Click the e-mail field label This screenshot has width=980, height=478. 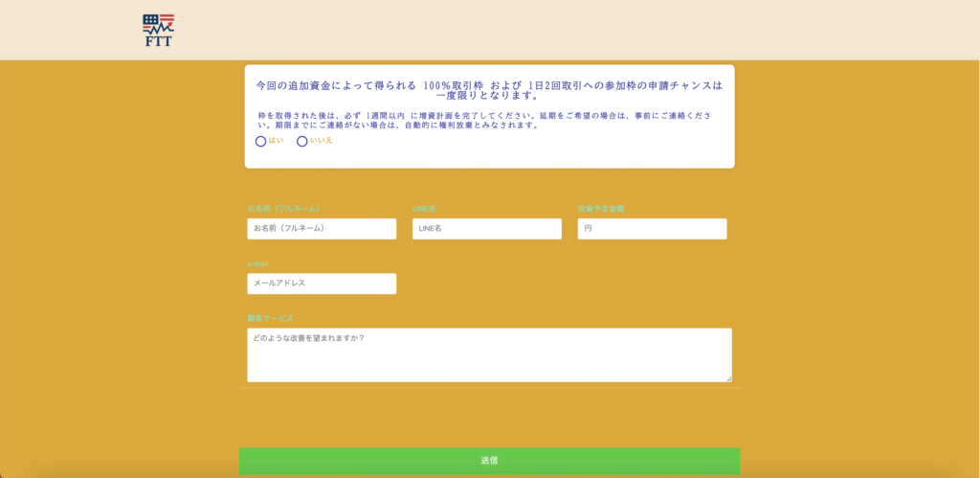pyautogui.click(x=257, y=264)
